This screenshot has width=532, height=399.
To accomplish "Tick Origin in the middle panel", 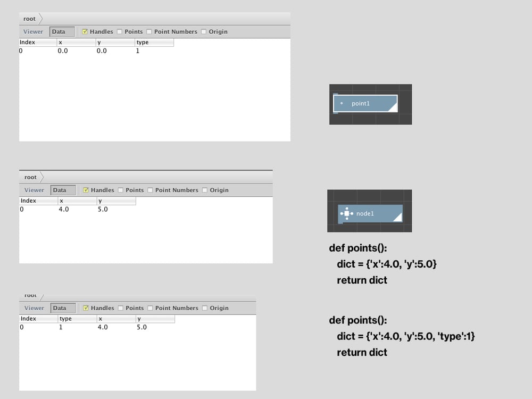I will [205, 190].
